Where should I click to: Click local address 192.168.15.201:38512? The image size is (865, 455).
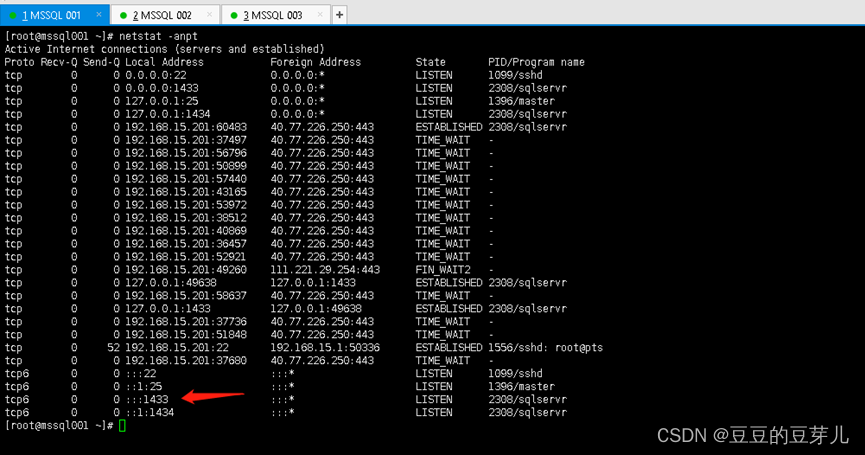186,218
